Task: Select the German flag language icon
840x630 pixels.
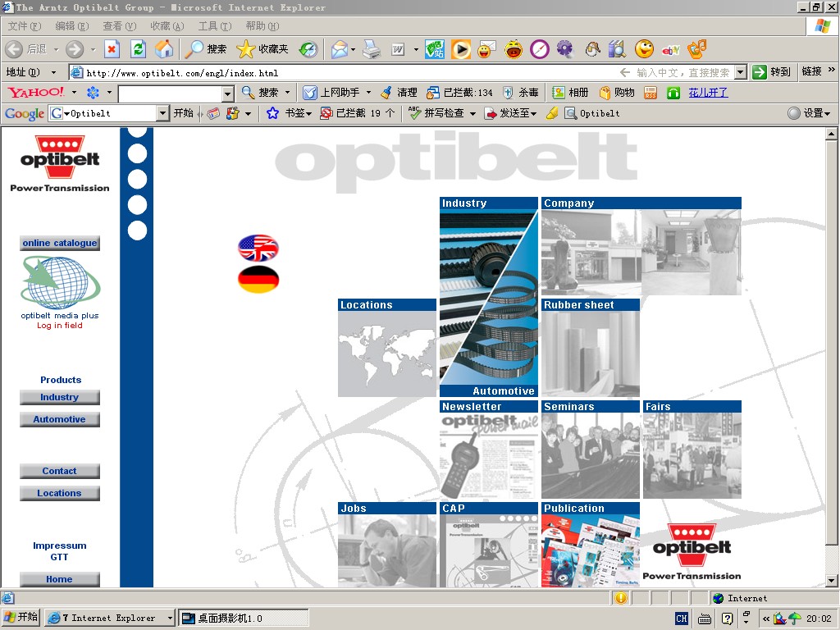Action: click(258, 279)
